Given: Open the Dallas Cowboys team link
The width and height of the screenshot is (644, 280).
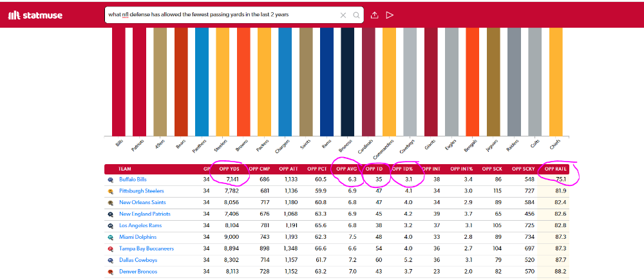Looking at the screenshot, I should (138, 260).
